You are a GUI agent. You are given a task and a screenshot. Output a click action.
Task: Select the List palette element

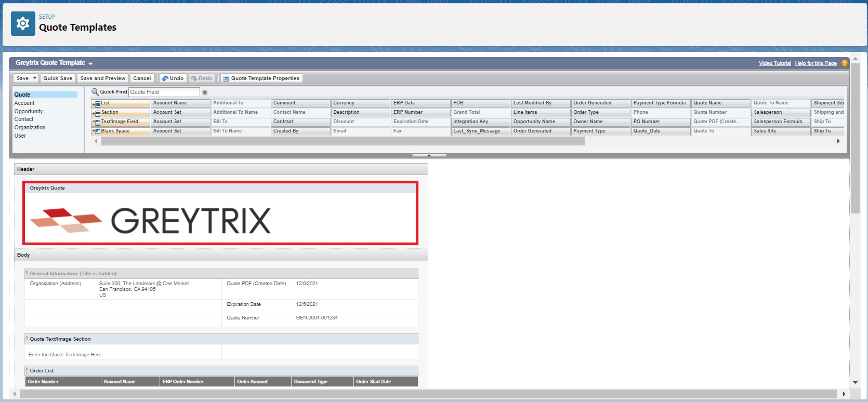121,103
